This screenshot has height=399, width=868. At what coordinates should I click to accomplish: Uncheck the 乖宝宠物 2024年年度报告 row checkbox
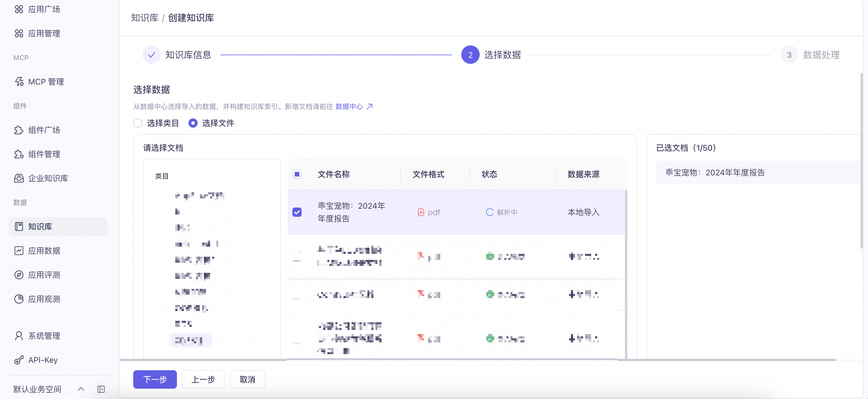click(x=297, y=212)
